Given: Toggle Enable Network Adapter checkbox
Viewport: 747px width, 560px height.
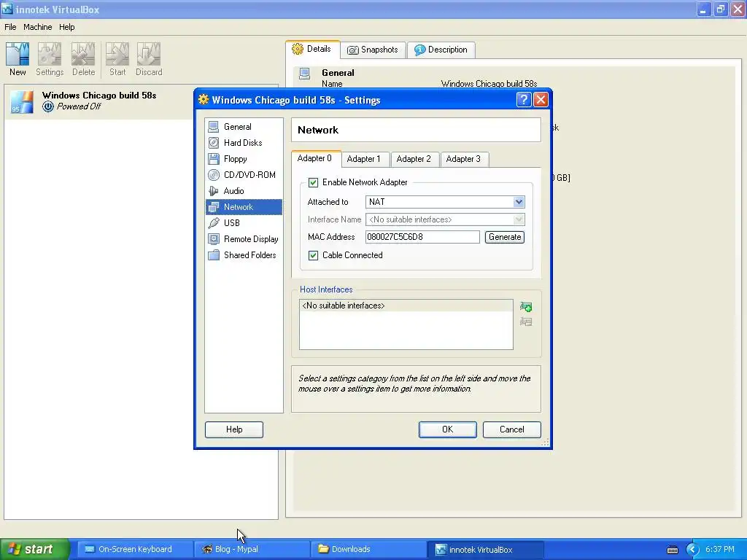Looking at the screenshot, I should pyautogui.click(x=313, y=182).
